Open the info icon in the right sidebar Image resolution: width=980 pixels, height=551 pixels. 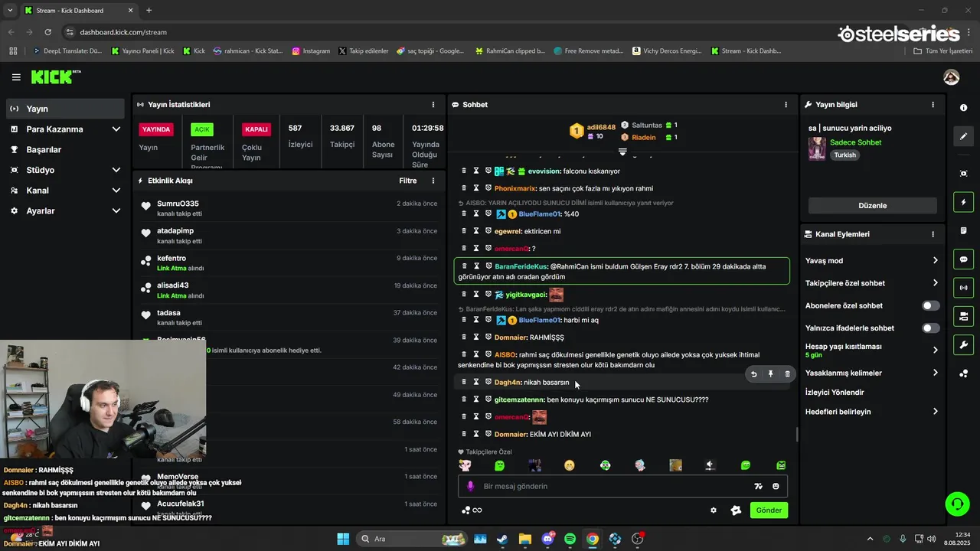point(963,108)
